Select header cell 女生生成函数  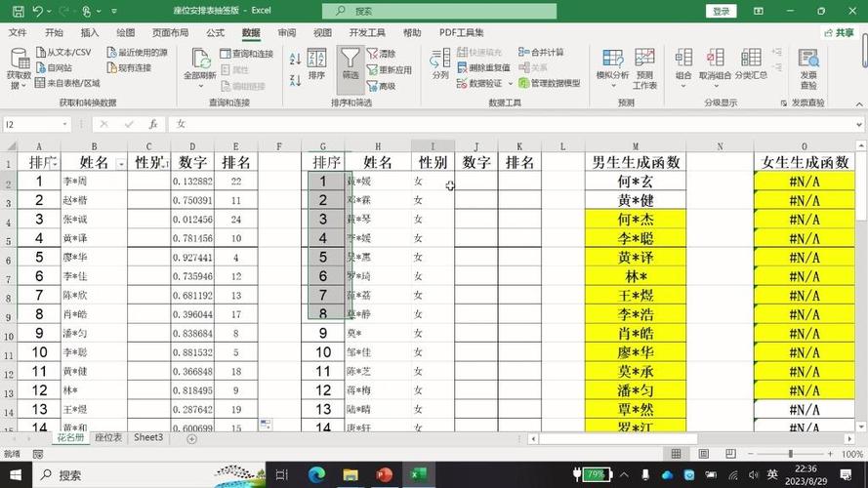click(x=805, y=162)
